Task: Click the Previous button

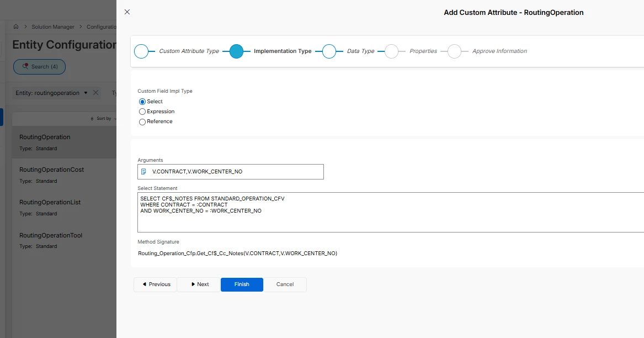Action: pyautogui.click(x=155, y=284)
